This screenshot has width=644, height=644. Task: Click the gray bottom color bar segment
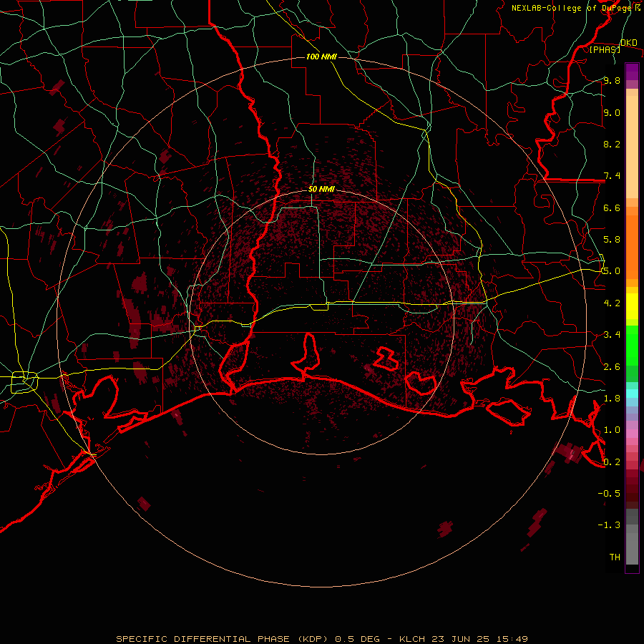pos(632,549)
